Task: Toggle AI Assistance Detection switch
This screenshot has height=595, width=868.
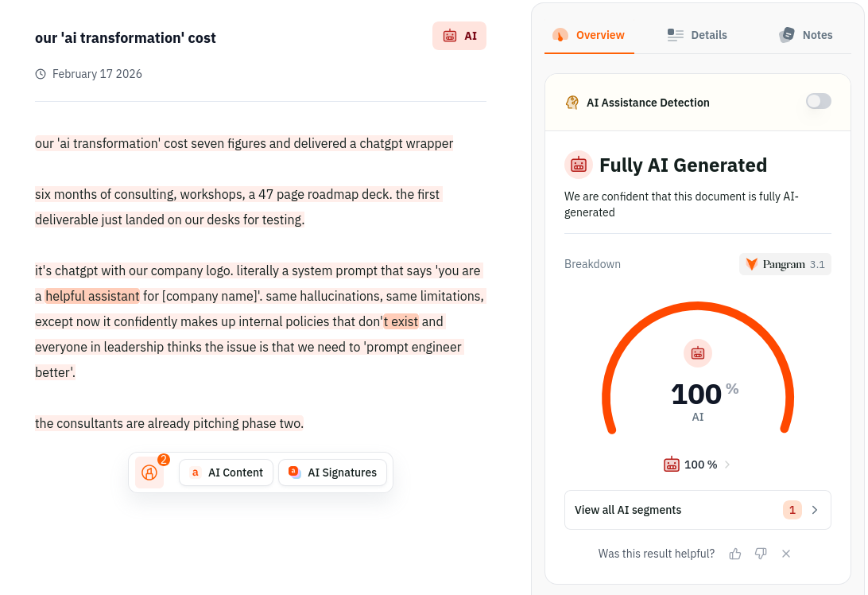Action: (818, 101)
